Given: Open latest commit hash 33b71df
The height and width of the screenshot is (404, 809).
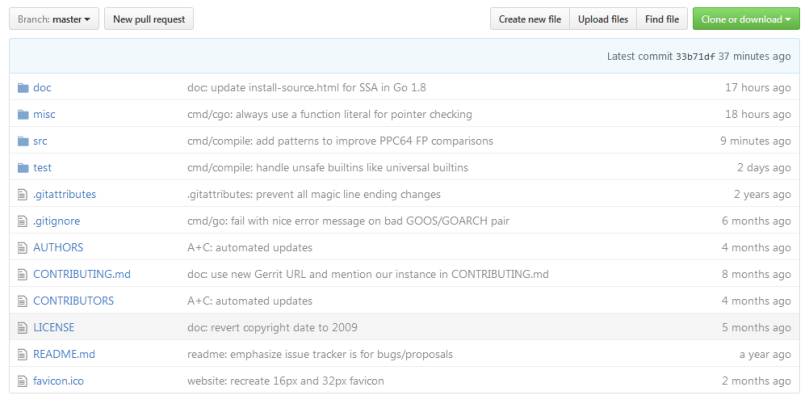Looking at the screenshot, I should (x=697, y=56).
